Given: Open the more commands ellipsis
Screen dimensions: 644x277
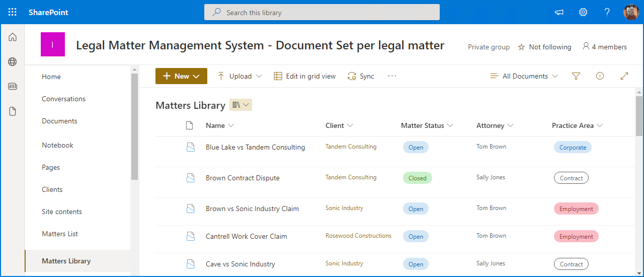Looking at the screenshot, I should 392,76.
